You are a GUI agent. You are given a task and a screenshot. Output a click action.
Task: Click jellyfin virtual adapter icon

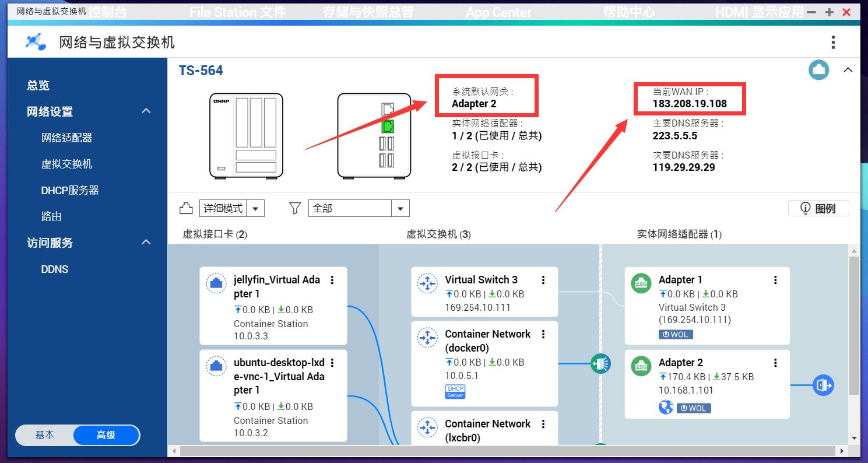216,283
